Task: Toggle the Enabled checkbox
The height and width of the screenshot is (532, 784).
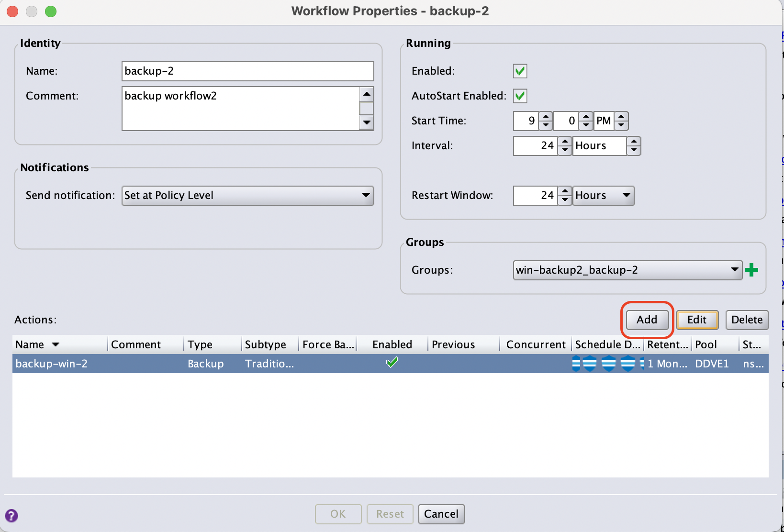Action: pos(520,71)
